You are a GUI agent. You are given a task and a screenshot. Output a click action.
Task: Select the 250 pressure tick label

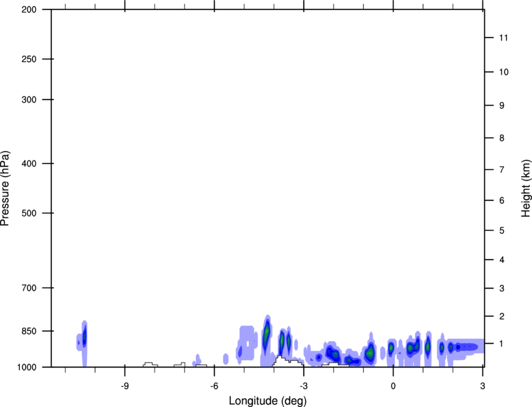pyautogui.click(x=29, y=59)
